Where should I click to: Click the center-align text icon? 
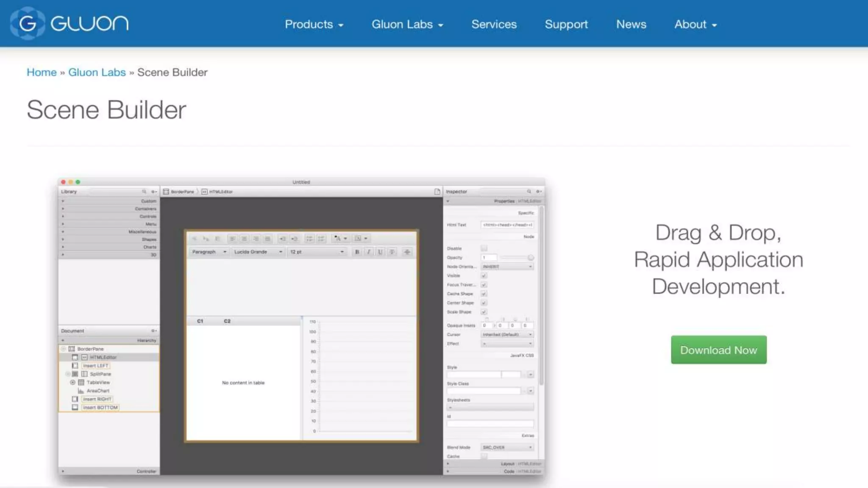[x=244, y=239]
